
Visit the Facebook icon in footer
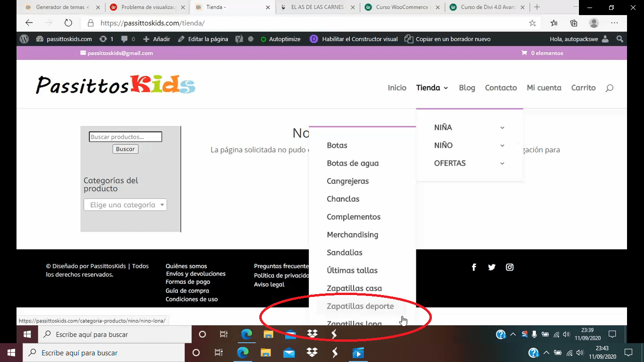[x=474, y=267]
